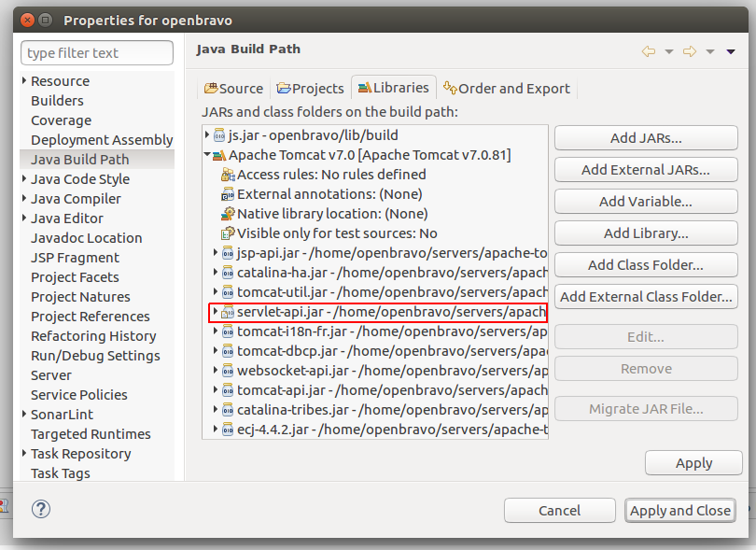756x550 pixels.
Task: Open the dialog view menu dropdown
Action: pos(730,51)
